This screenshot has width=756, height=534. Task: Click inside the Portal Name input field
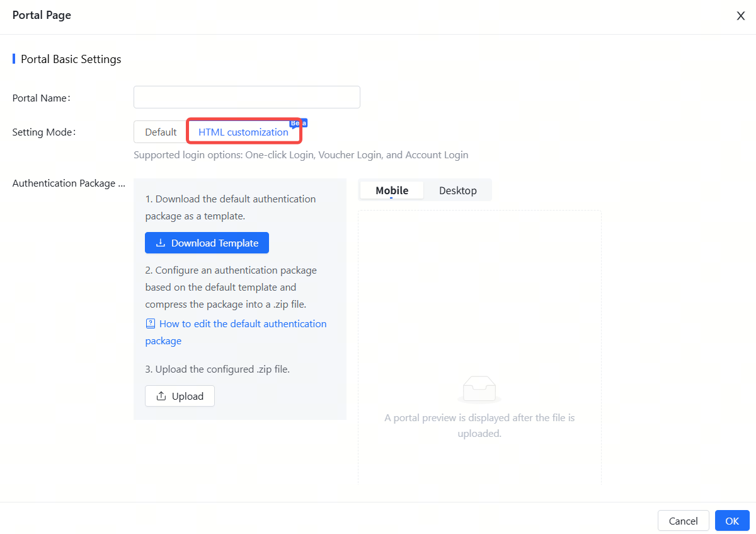coord(246,96)
